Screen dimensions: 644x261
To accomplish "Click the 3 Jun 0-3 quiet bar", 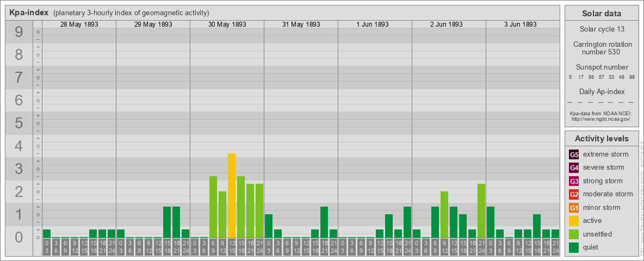I will [491, 222].
